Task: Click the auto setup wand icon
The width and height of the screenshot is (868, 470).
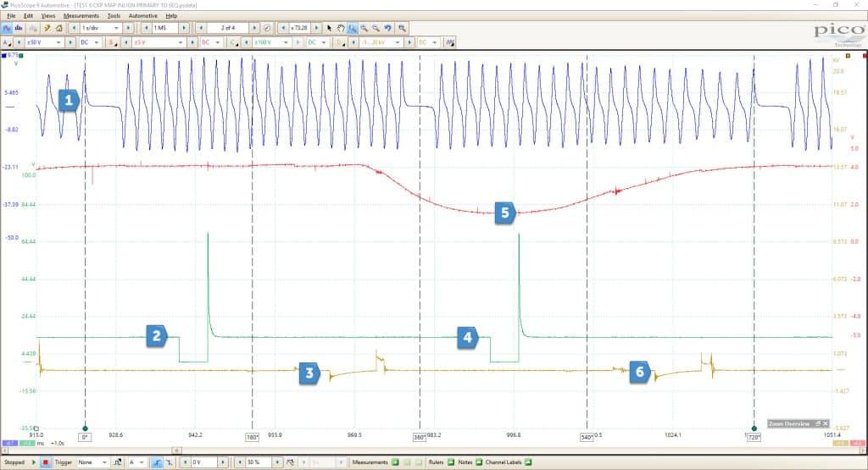Action: tap(47, 28)
